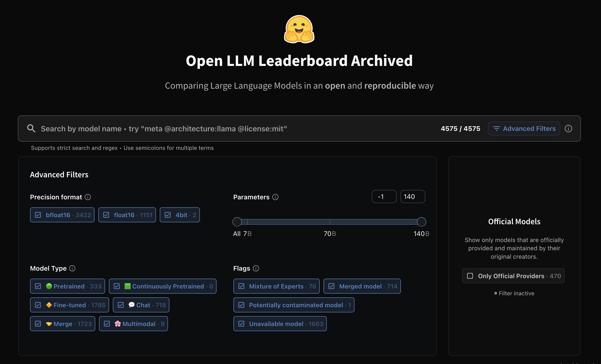Focus the model name search field
601x364 pixels.
[220, 129]
